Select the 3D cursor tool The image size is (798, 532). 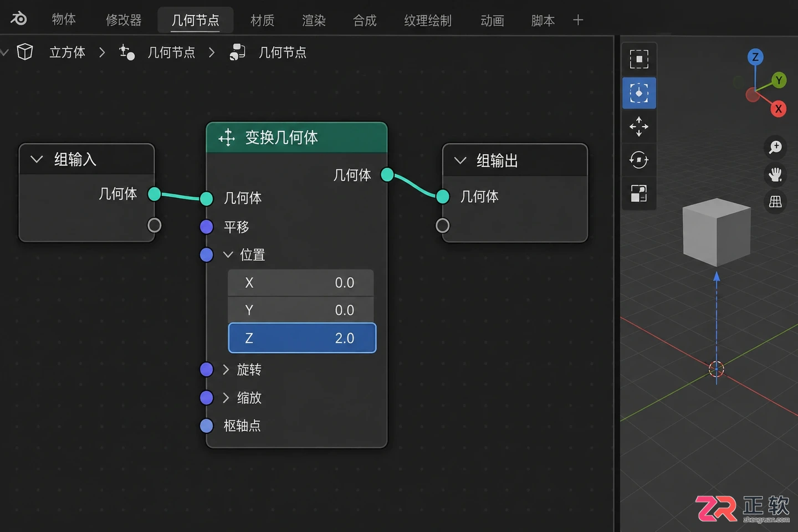pyautogui.click(x=639, y=93)
